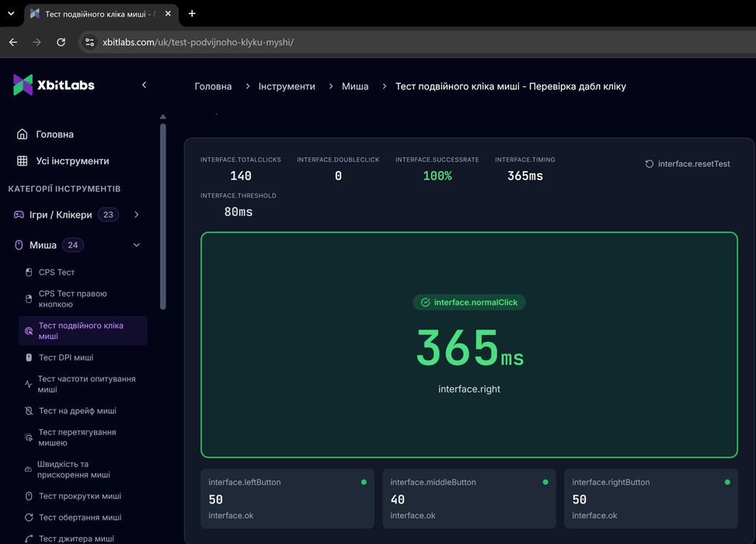
Task: Click the interface.normalClick status badge
Action: click(x=469, y=302)
